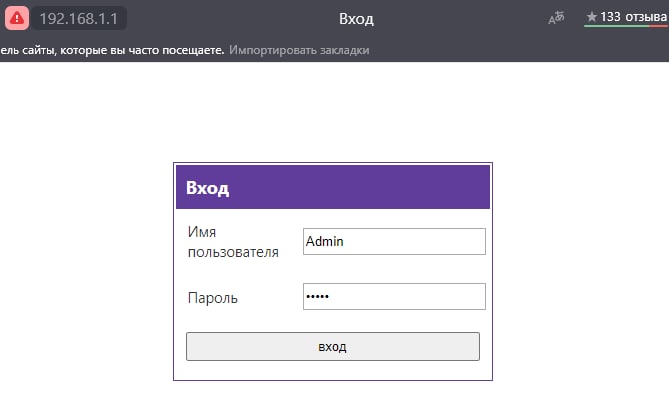This screenshot has width=669, height=409.
Task: Click the password dots in the Пароль field
Action: tap(317, 297)
